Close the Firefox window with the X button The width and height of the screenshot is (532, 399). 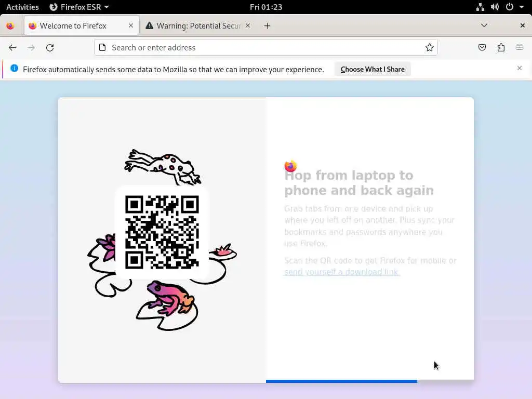coord(523,25)
